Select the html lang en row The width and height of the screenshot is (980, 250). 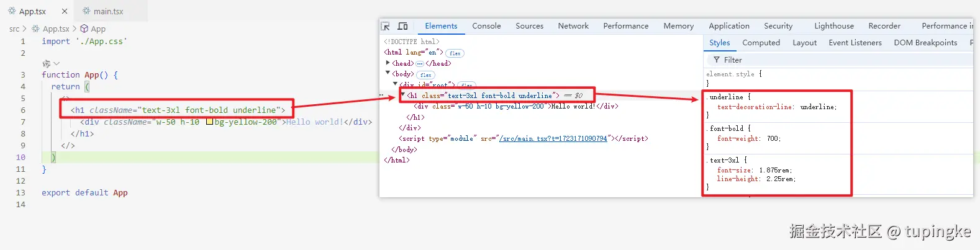pyautogui.click(x=414, y=52)
